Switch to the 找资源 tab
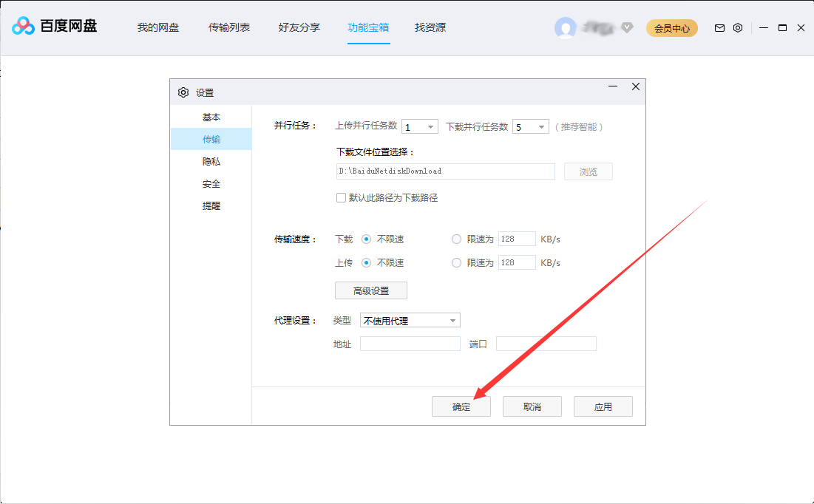The height and width of the screenshot is (504, 814). [x=430, y=27]
